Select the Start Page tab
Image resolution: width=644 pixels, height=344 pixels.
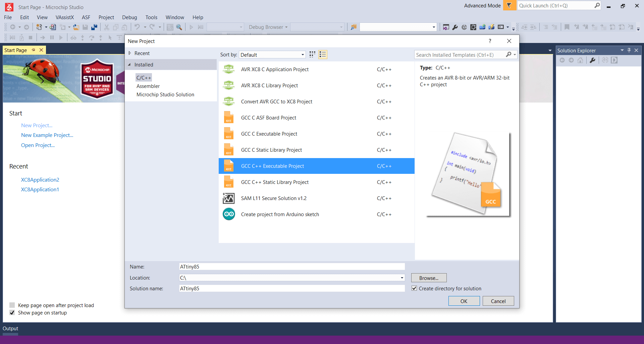point(16,50)
